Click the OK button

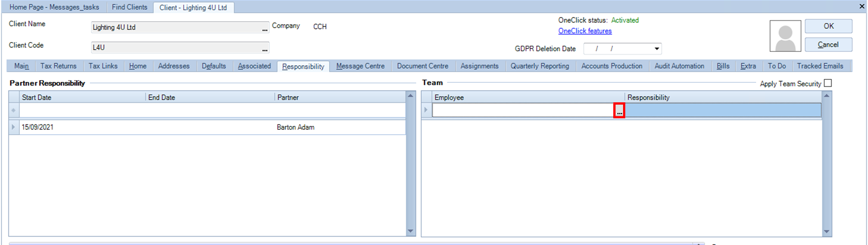(x=829, y=26)
